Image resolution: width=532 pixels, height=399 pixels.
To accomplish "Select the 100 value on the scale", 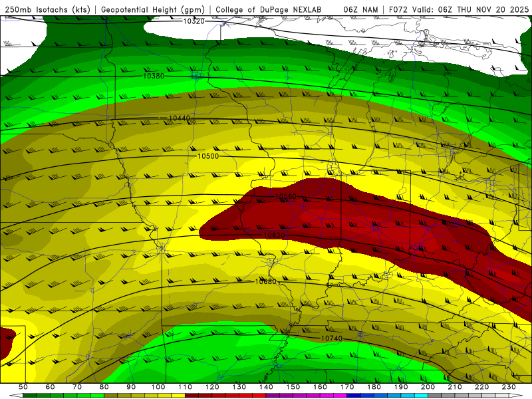I will [158, 387].
